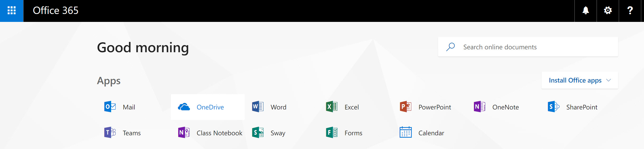644x149 pixels.
Task: Expand the Install Office apps dropdown
Action: (x=580, y=80)
